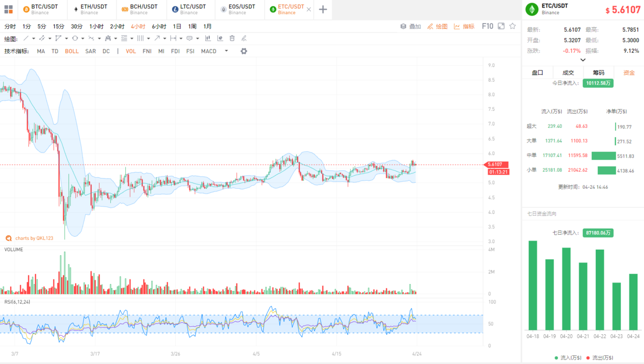Open the F10 info page

(488, 26)
